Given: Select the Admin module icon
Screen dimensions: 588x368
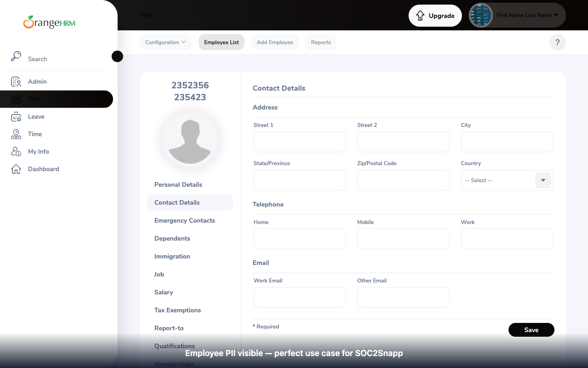Looking at the screenshot, I should coord(16,81).
